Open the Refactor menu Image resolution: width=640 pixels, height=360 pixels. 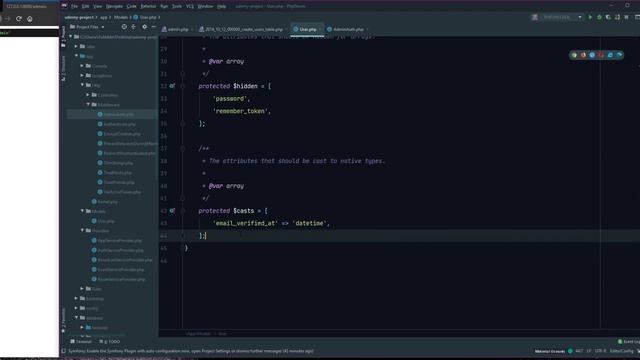coord(148,7)
